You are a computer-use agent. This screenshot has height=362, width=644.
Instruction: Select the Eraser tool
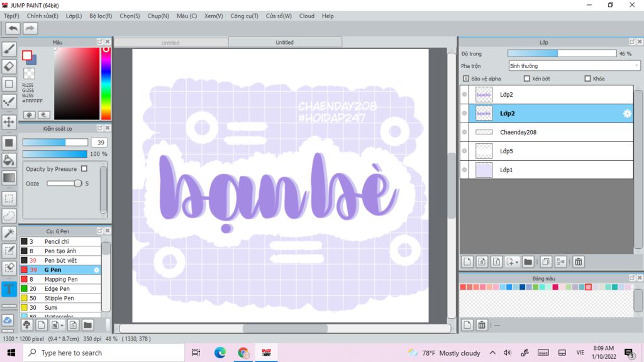click(9, 67)
